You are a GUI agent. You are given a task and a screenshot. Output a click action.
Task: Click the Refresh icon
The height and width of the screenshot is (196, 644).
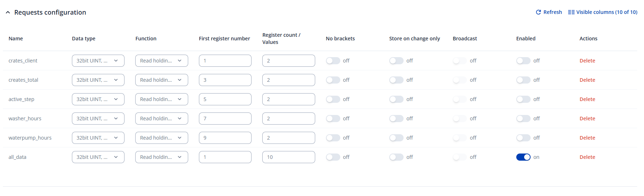click(x=538, y=12)
